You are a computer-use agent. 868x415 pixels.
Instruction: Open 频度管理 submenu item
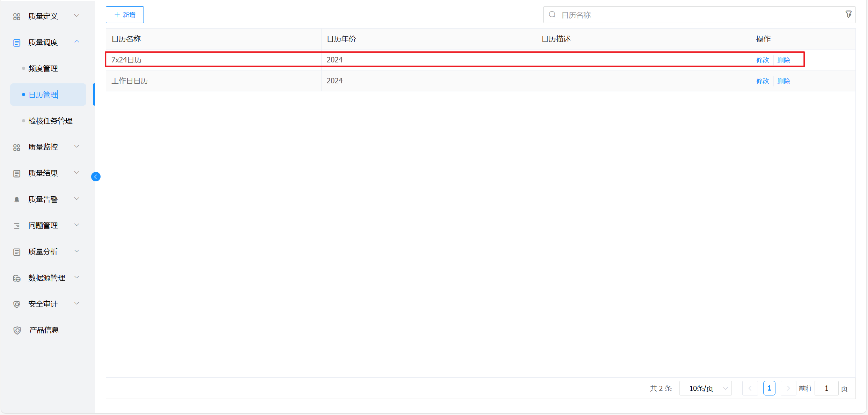click(x=43, y=69)
